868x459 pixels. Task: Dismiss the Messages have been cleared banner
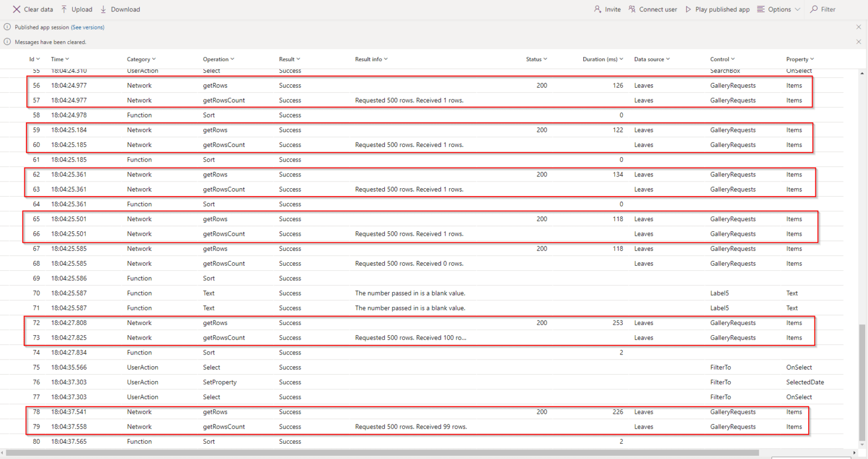click(x=858, y=41)
